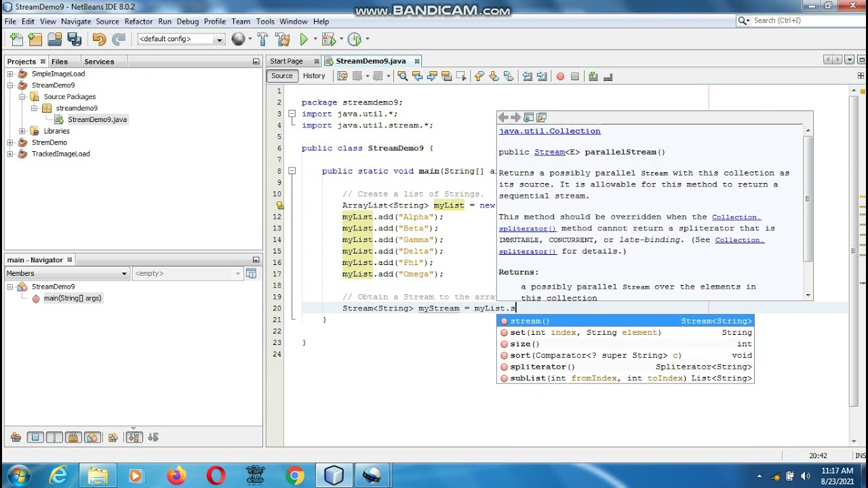This screenshot has height=488, width=868.
Task: Select stream() in code completion list
Action: point(625,321)
